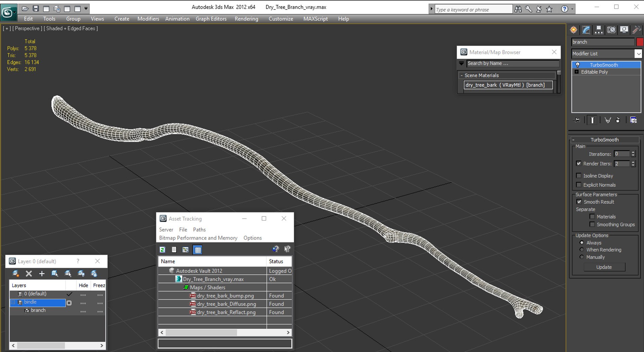Open the Paths menu in Asset Tracking
This screenshot has width=644, height=352.
199,230
